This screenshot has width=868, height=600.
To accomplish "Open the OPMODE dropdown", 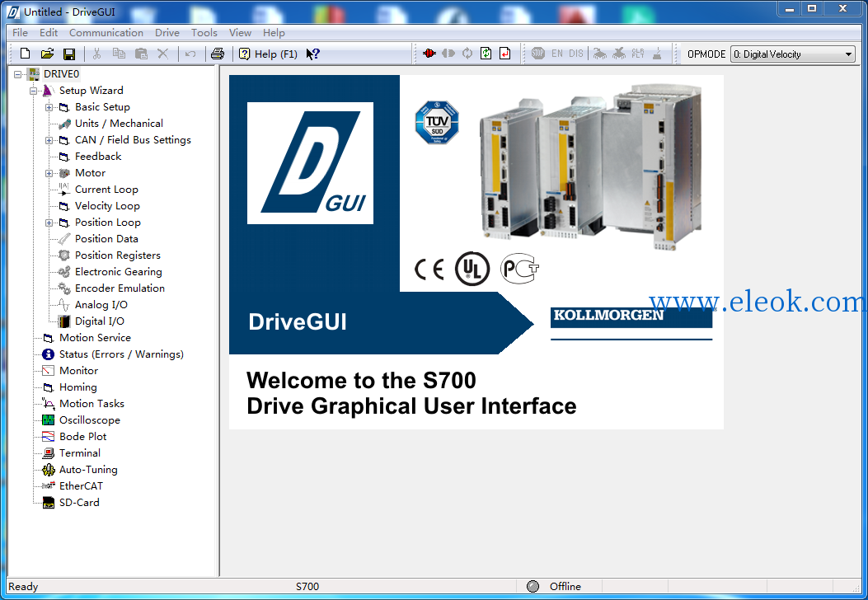I will pos(793,54).
